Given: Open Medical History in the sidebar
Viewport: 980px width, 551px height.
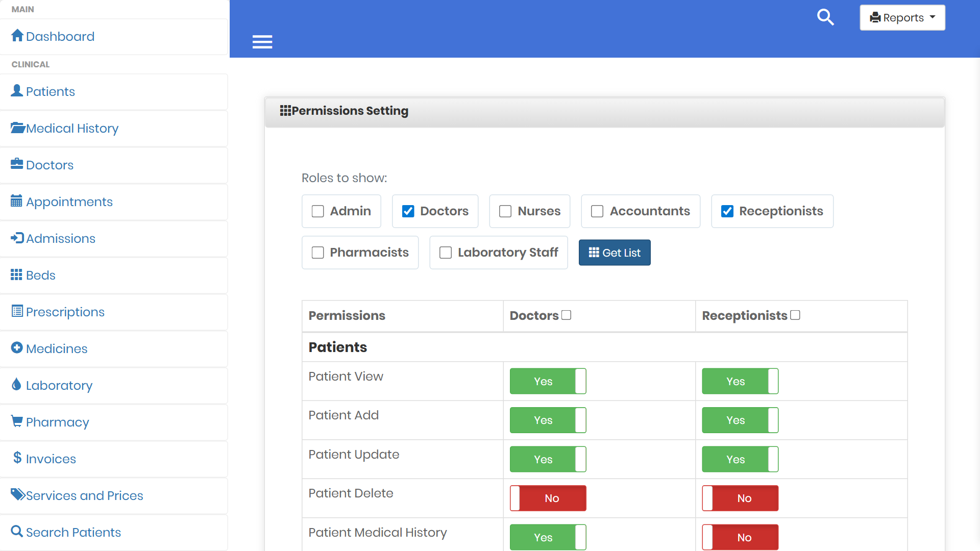Looking at the screenshot, I should click(x=114, y=128).
